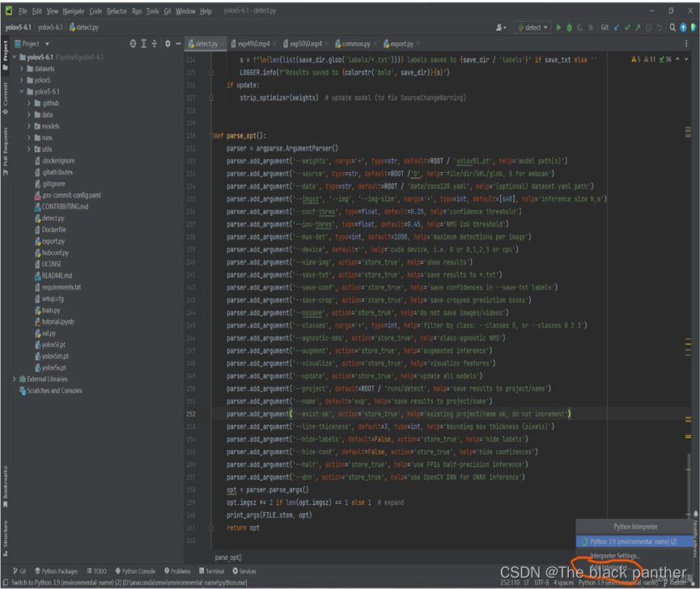Viewport: 700px width, 589px height.
Task: Open the Python Console tool window
Action: [135, 571]
